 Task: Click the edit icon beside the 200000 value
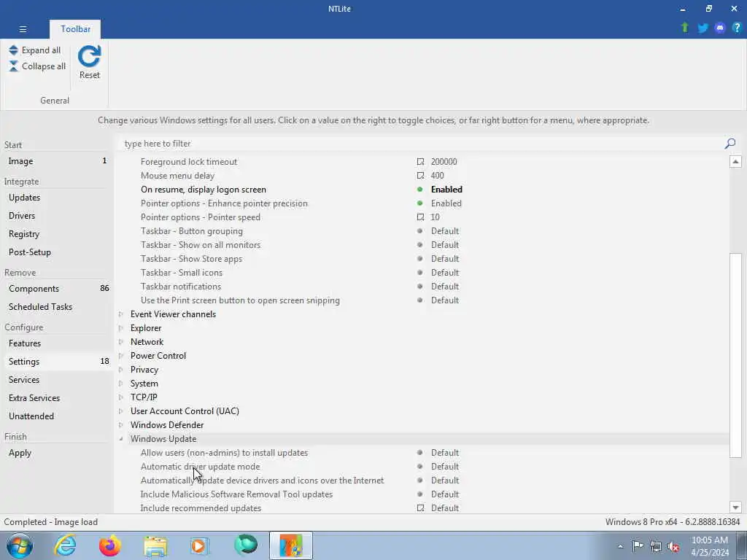(420, 162)
